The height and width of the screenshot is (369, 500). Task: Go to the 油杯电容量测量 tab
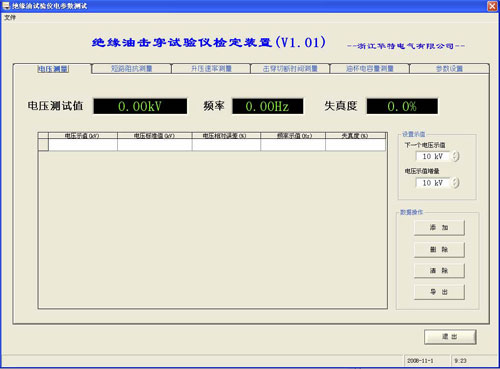pyautogui.click(x=370, y=69)
